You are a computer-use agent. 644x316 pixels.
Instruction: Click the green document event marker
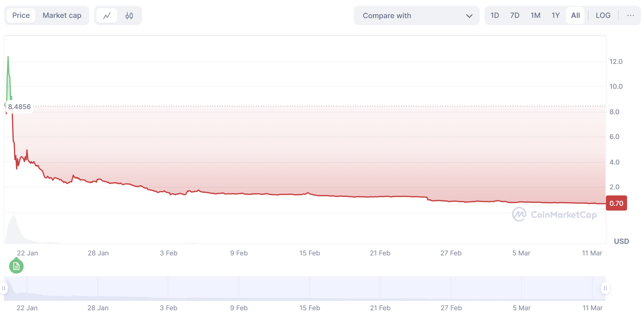click(16, 266)
